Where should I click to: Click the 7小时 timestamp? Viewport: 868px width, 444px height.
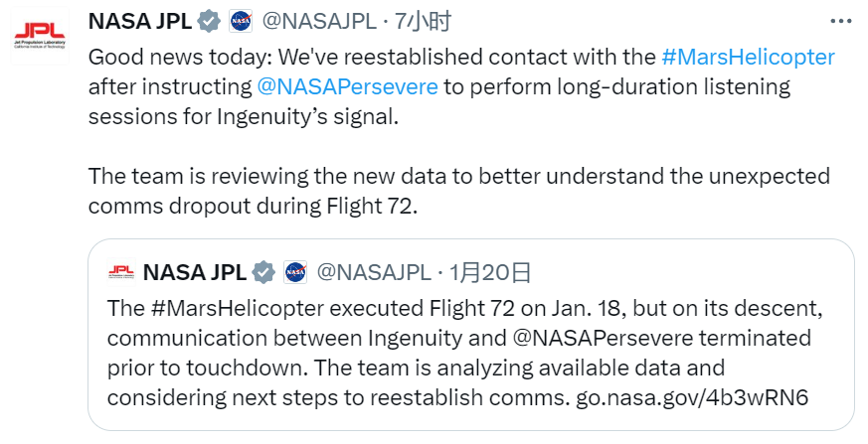point(424,22)
